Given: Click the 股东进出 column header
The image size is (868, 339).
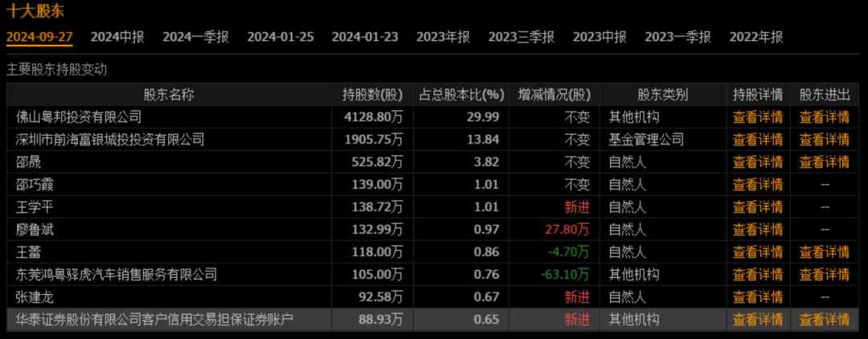Looking at the screenshot, I should [825, 95].
